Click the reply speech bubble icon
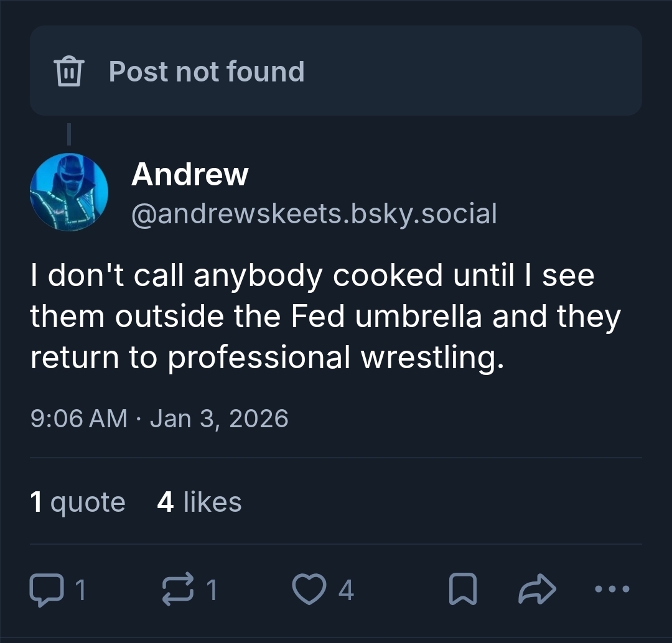The image size is (672, 643). [x=45, y=589]
